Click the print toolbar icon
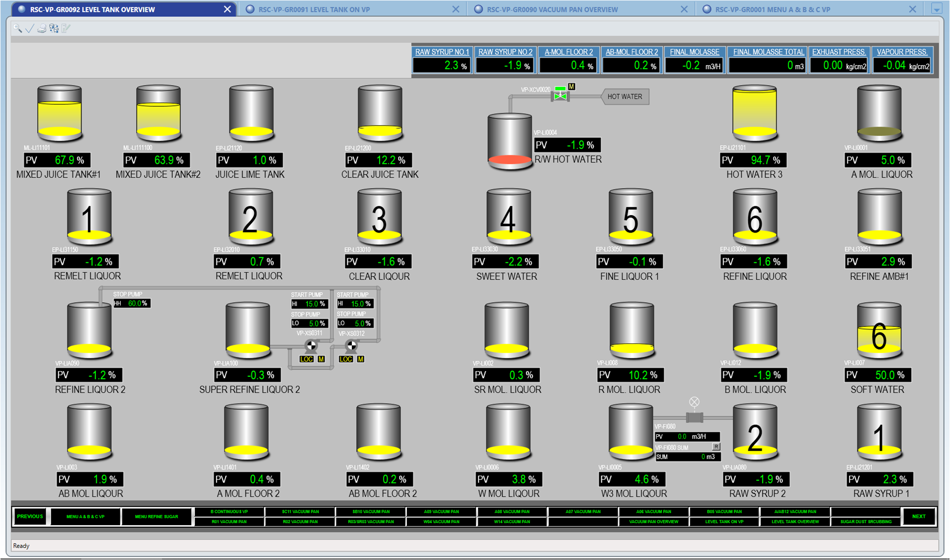 pyautogui.click(x=42, y=28)
